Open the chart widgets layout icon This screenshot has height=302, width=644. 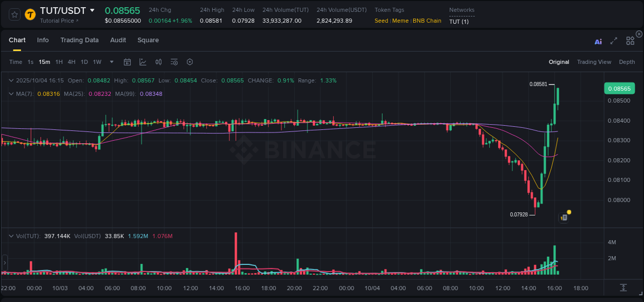[630, 41]
